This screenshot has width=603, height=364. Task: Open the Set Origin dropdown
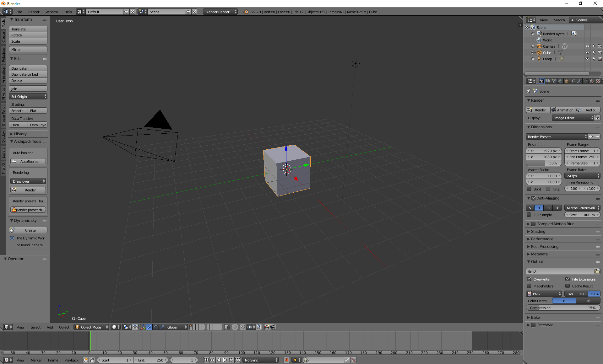point(28,96)
